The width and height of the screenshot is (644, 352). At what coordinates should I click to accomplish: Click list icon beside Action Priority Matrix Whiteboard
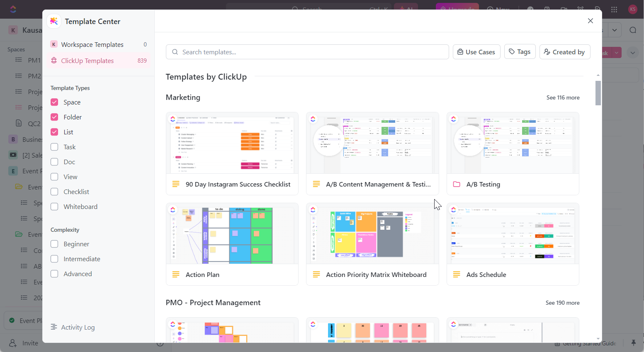tap(316, 274)
